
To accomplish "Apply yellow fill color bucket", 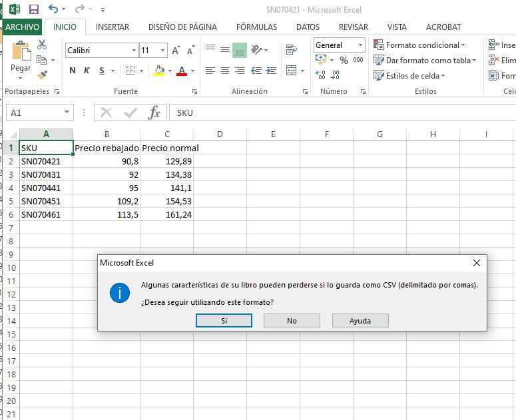I will click(159, 71).
